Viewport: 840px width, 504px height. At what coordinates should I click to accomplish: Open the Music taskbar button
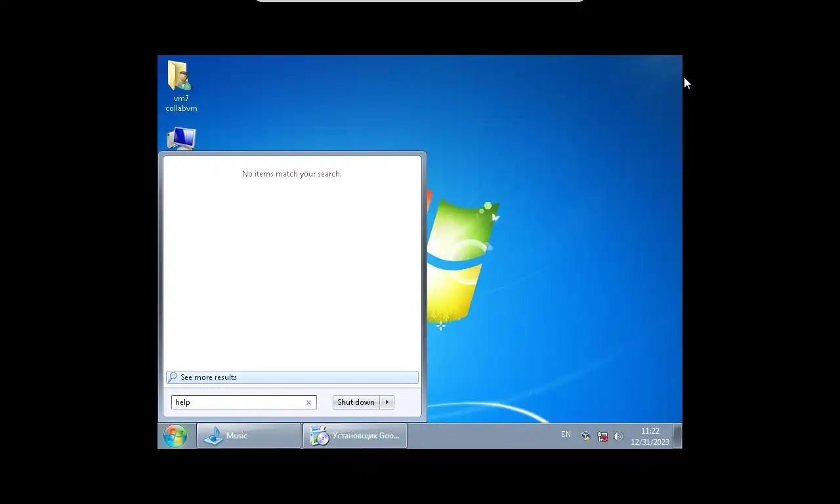pyautogui.click(x=249, y=436)
